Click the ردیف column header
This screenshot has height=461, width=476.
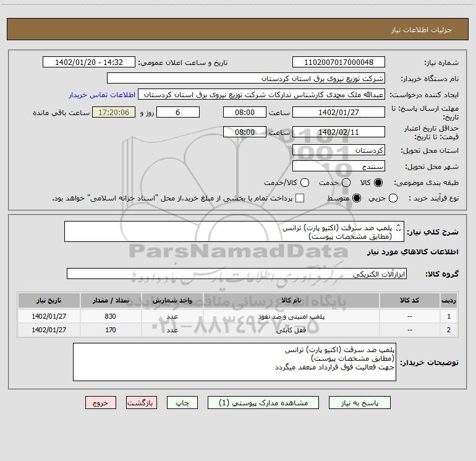coord(449,300)
